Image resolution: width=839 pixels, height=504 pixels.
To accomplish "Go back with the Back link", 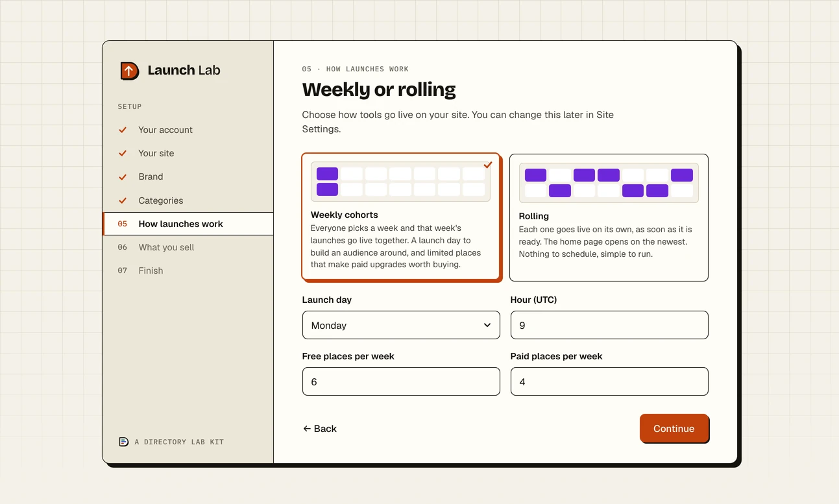I will [x=320, y=429].
